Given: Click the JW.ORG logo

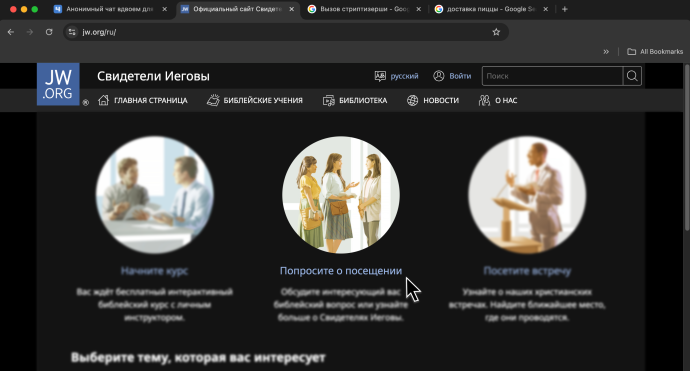Looking at the screenshot, I should point(58,84).
